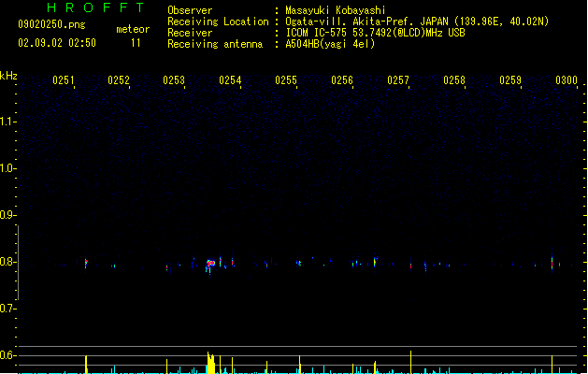Click the 0255 time marker
Viewport: 588px width, 374px height.
click(x=286, y=80)
